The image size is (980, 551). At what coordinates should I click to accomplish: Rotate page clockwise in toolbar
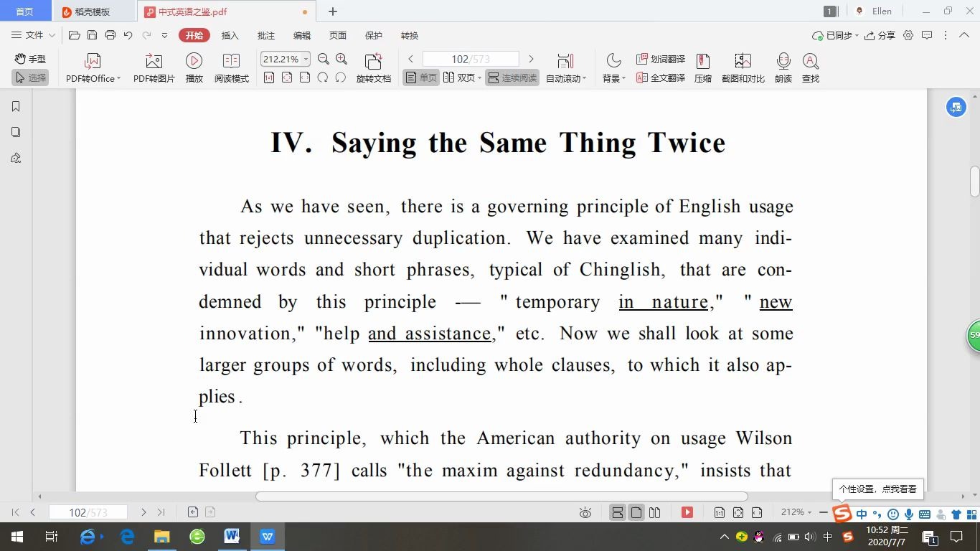(341, 77)
